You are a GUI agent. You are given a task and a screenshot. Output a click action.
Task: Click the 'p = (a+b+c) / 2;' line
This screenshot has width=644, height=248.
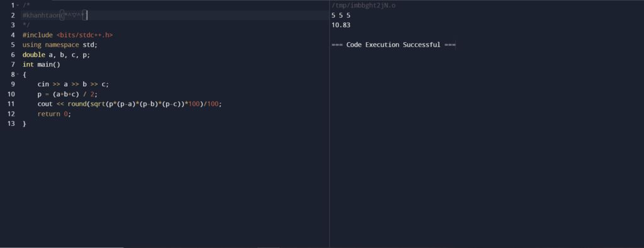point(68,94)
